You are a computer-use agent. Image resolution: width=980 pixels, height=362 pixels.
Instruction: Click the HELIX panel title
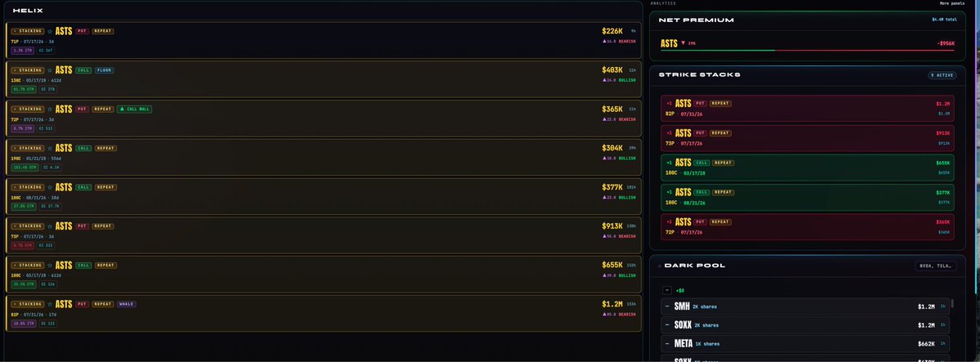(29, 11)
